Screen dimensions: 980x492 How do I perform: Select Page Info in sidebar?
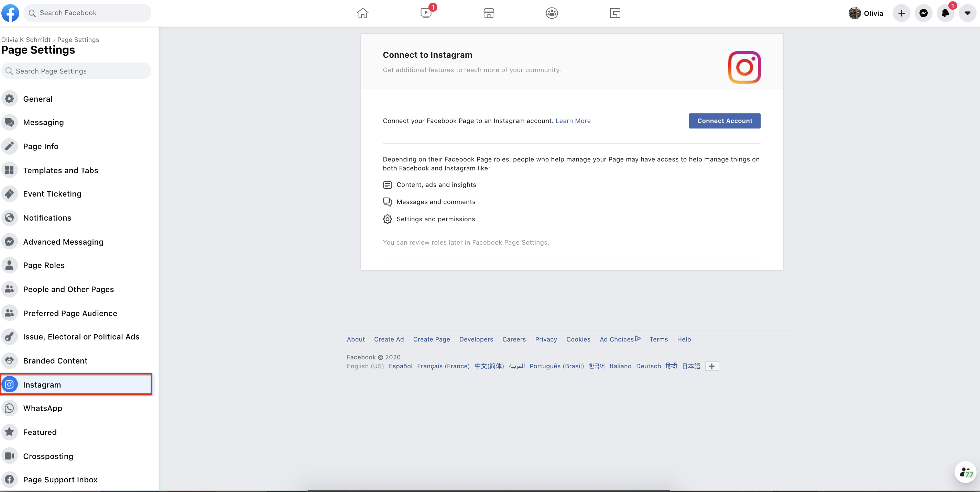point(76,146)
